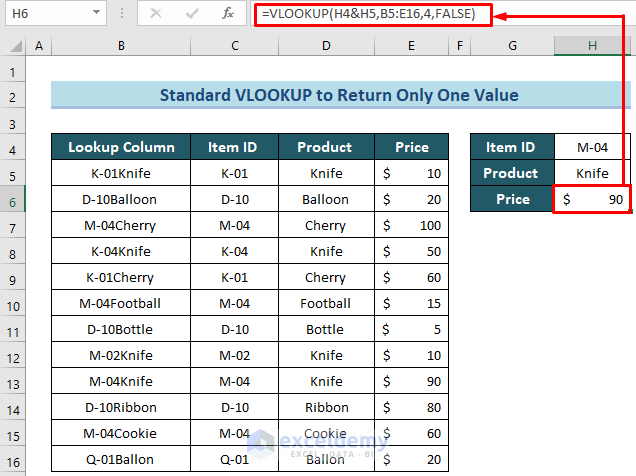Select cell 'M-04Knife'
This screenshot has height=476, width=636.
[121, 381]
